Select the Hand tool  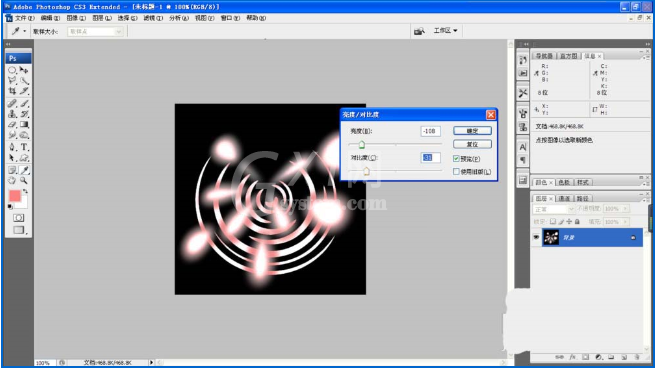tap(12, 181)
